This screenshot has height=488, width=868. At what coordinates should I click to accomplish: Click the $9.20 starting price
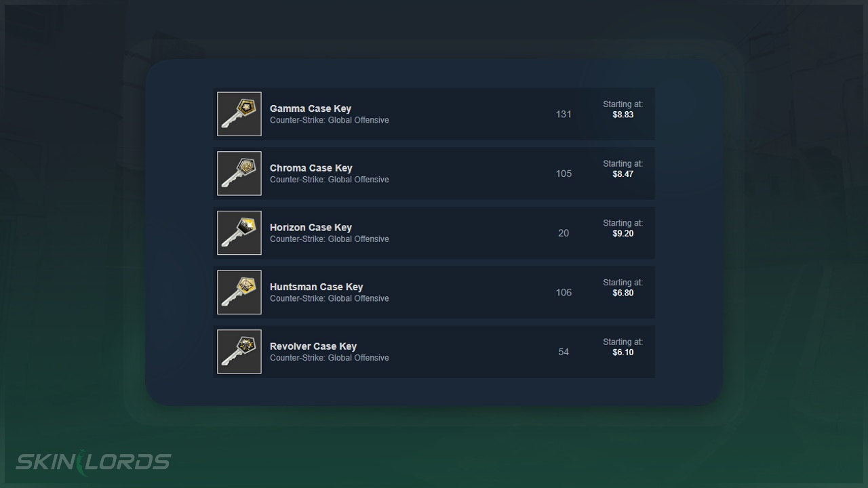coord(623,234)
